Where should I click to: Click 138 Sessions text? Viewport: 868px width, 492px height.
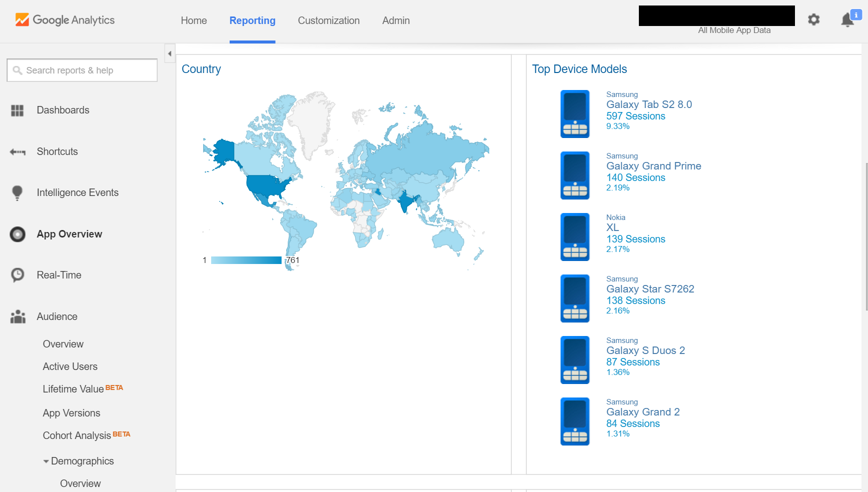tap(635, 300)
